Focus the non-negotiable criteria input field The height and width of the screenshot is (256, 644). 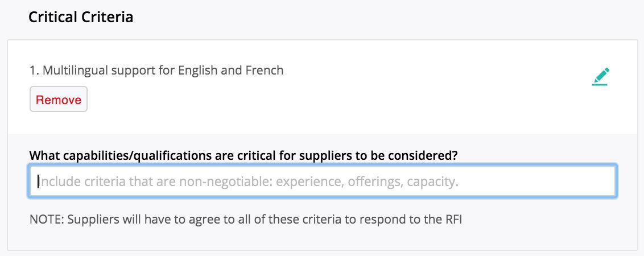(323, 181)
